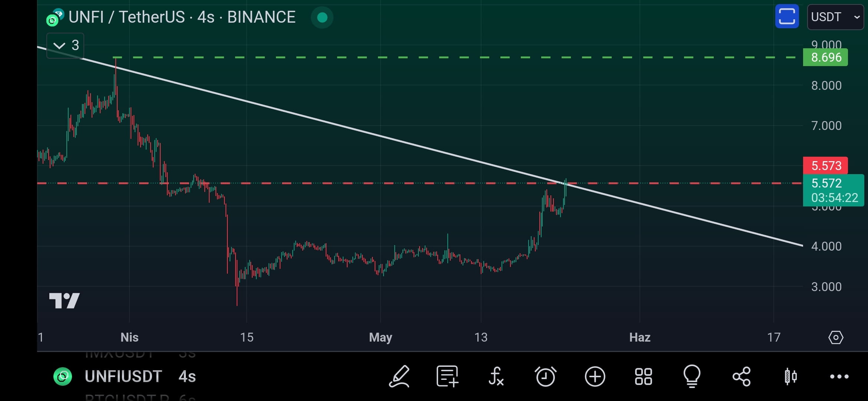Open the layout grid icon
The width and height of the screenshot is (868, 401).
click(x=644, y=376)
